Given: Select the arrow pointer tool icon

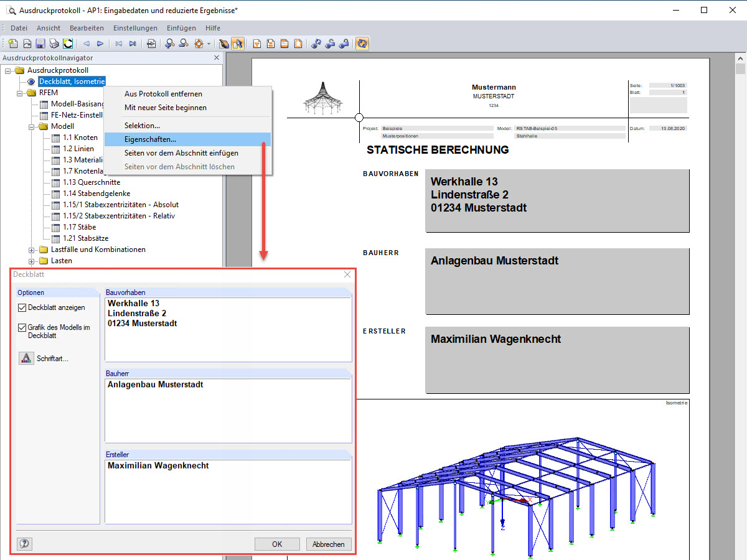Looking at the screenshot, I should (237, 44).
